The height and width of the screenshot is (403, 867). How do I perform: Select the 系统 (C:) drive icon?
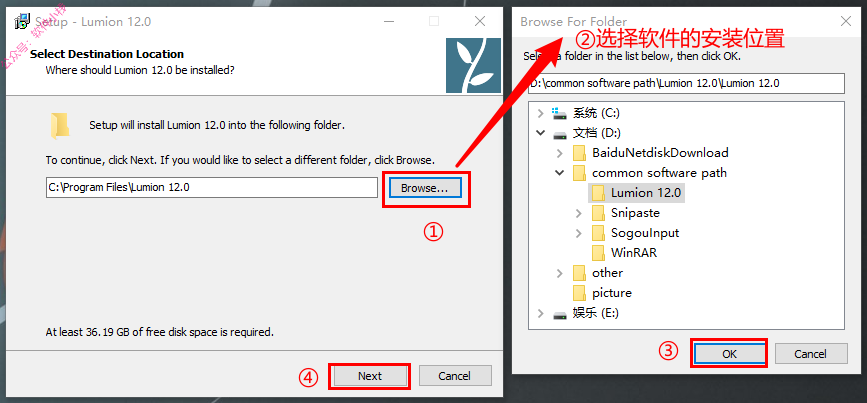pyautogui.click(x=560, y=114)
